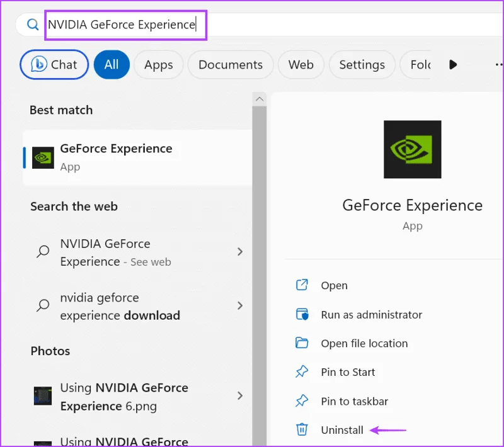The image size is (504, 447).
Task: Switch to the Apps filter tab
Action: (159, 65)
